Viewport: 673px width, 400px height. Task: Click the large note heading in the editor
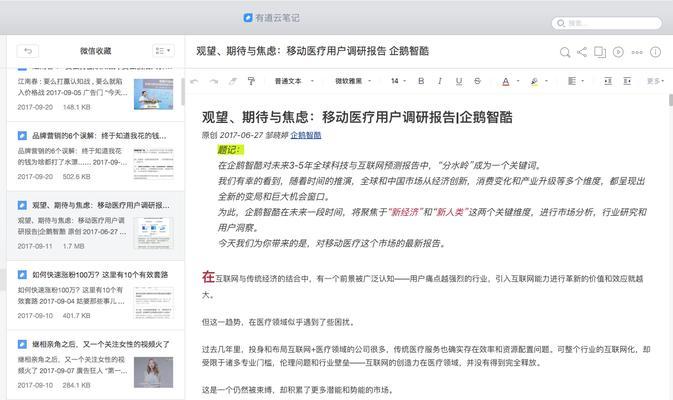coord(357,117)
